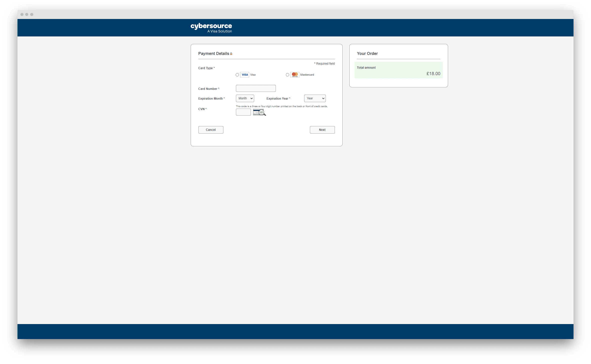
Task: Click the Total amount label
Action: click(x=366, y=68)
